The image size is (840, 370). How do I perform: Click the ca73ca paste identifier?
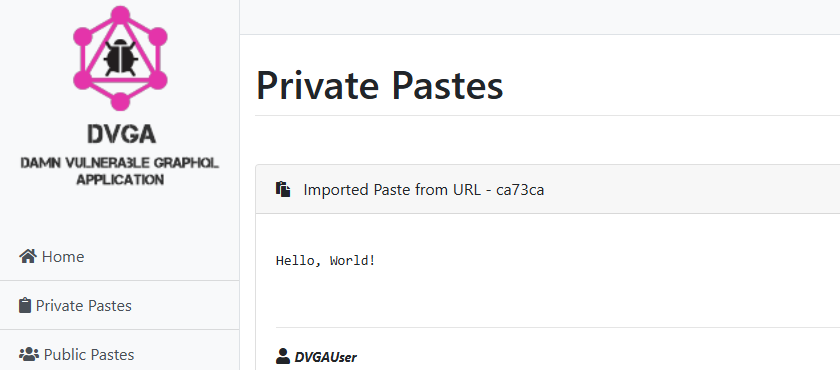point(520,190)
